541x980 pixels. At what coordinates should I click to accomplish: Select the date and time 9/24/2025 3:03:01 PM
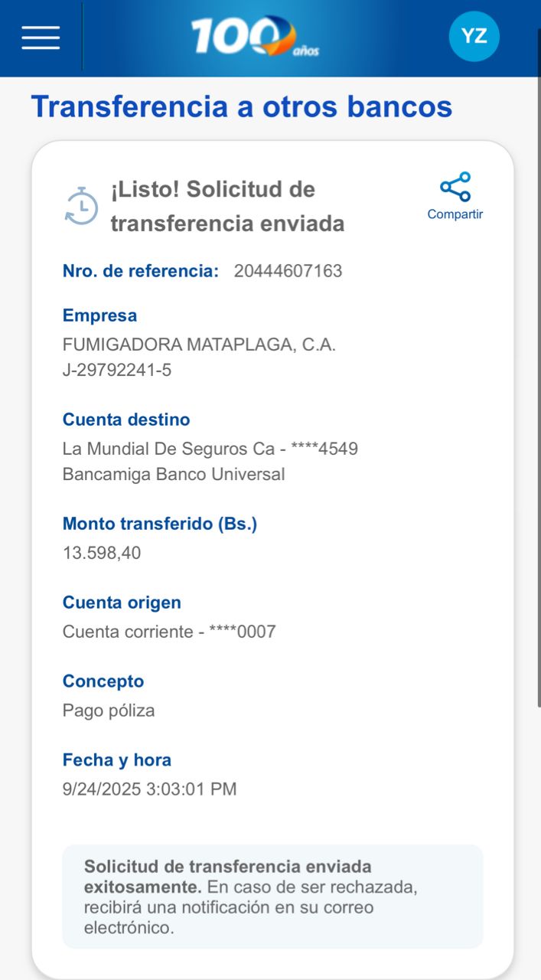(149, 789)
